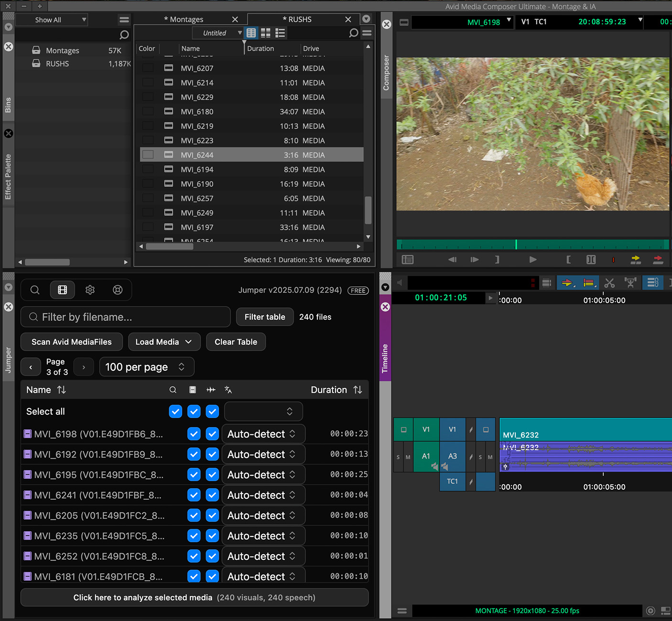Open the Load Media dropdown
Image resolution: width=672 pixels, height=621 pixels.
click(x=164, y=342)
